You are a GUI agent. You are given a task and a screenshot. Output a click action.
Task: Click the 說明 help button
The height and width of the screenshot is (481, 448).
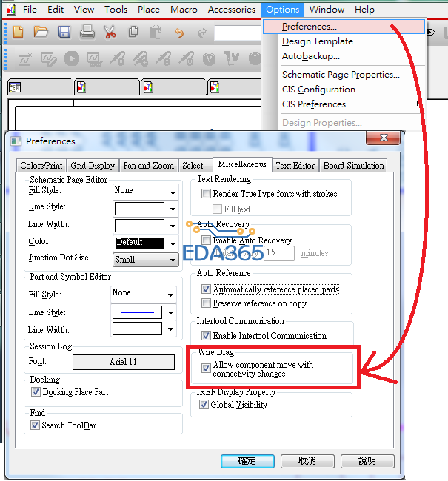[x=367, y=461]
